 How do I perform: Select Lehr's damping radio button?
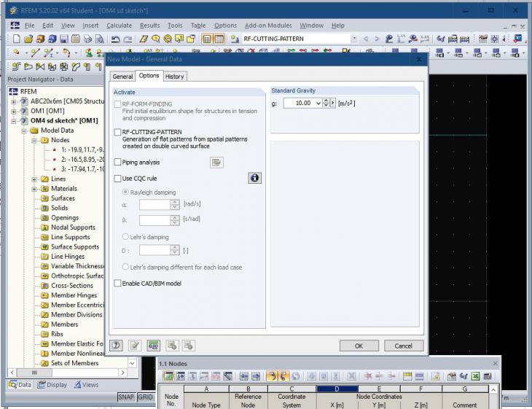[125, 236]
